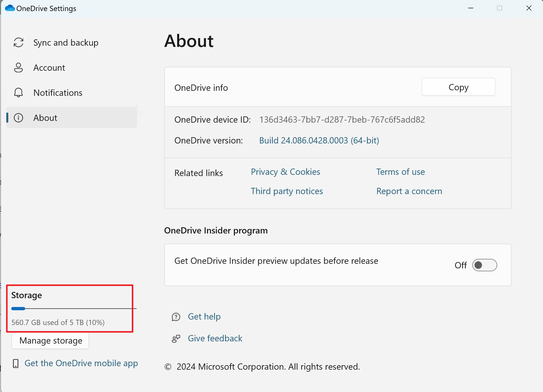
Task: Click the OneDrive Insider program heading
Action: [216, 230]
